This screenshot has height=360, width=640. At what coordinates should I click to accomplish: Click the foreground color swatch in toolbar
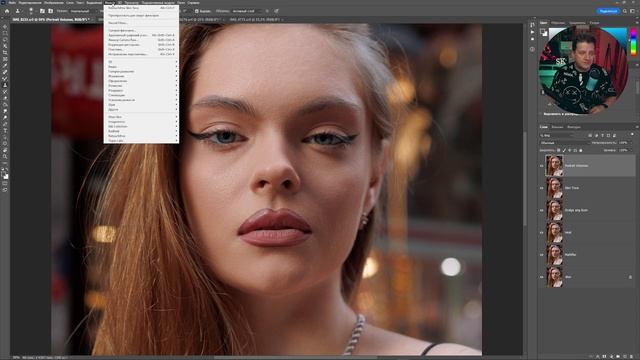4,173
